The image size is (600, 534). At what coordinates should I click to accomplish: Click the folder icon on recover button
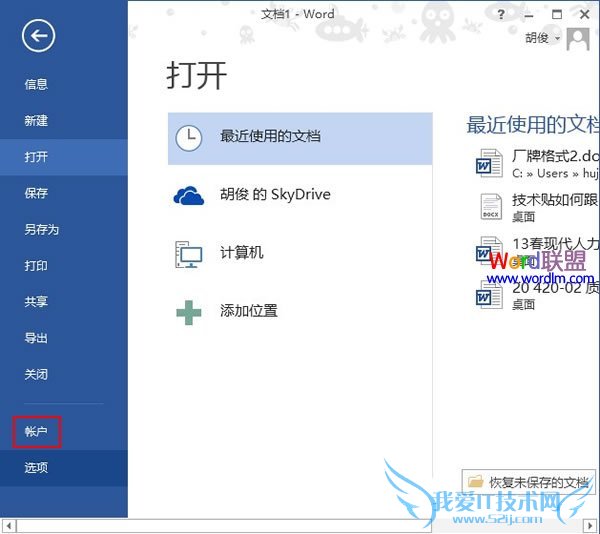[476, 481]
